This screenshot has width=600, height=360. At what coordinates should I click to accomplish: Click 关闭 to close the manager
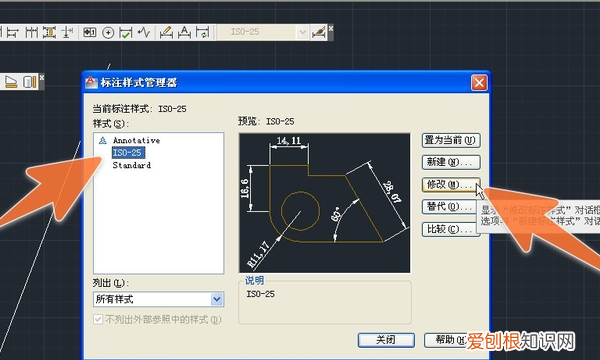point(386,340)
